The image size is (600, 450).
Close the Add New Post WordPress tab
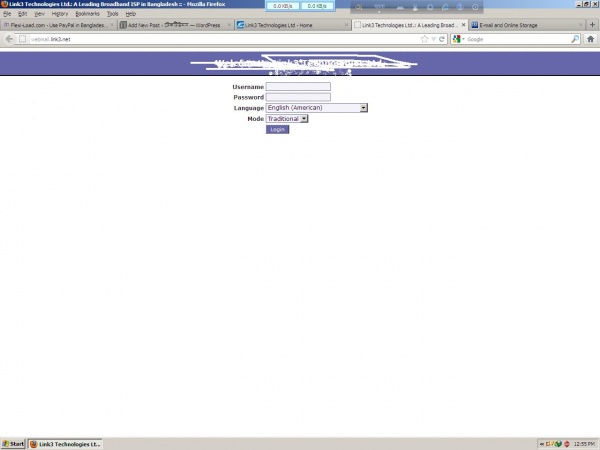[x=229, y=25]
